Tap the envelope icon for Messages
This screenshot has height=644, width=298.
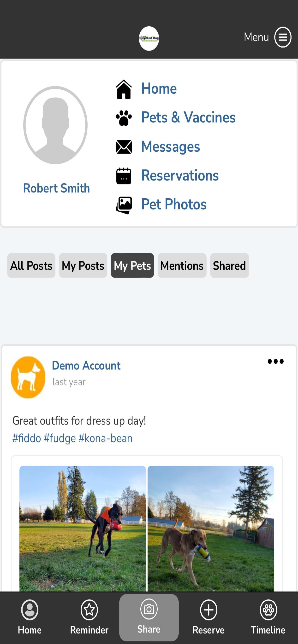[x=124, y=147]
